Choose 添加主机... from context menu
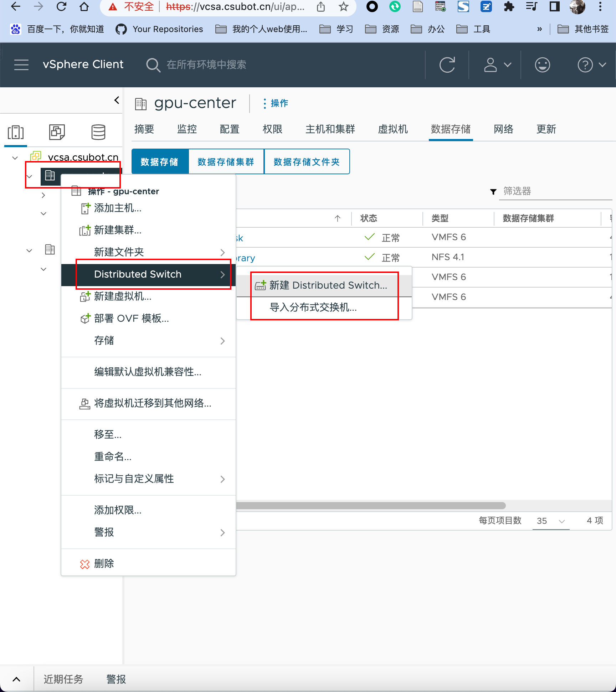The height and width of the screenshot is (692, 616). pos(148,208)
